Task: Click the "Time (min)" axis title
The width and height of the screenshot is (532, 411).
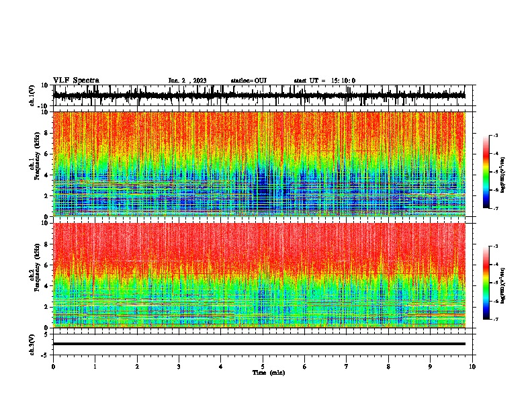Action: (269, 373)
